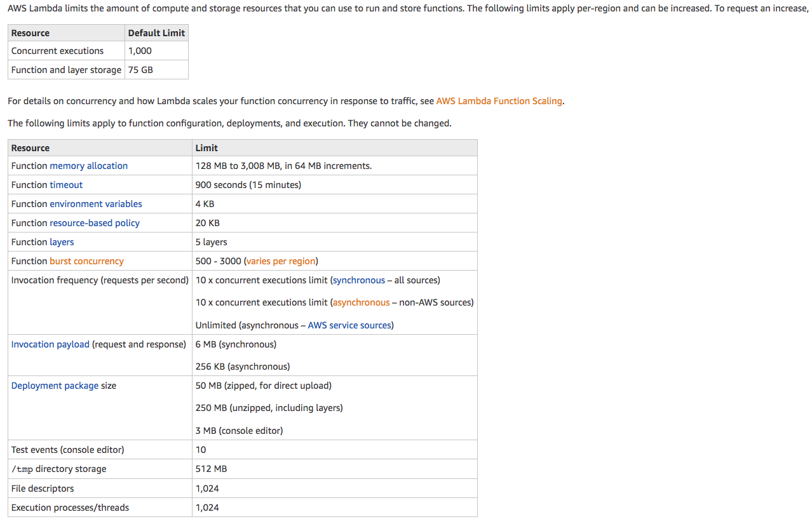Click the 20 KB limit value
The image size is (812, 526).
coord(207,223)
